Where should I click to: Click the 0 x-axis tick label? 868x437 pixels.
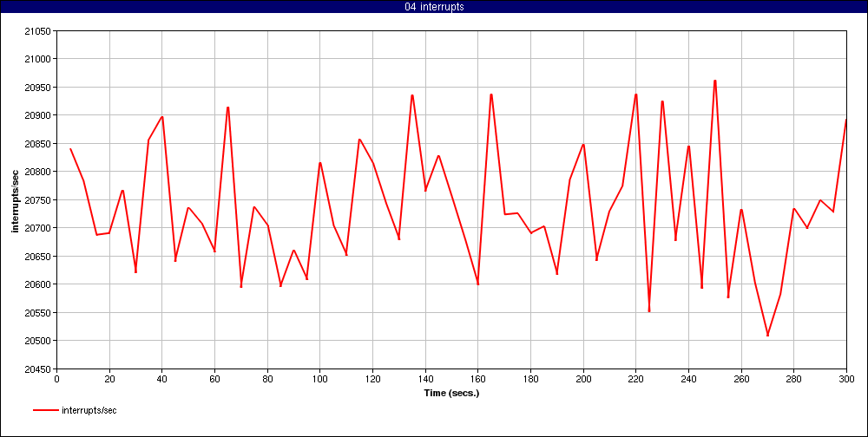coord(57,380)
